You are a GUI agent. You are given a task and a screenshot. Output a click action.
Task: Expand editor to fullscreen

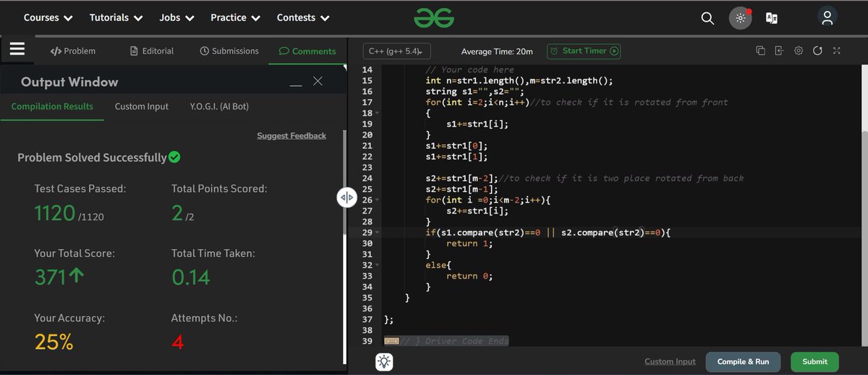(837, 51)
